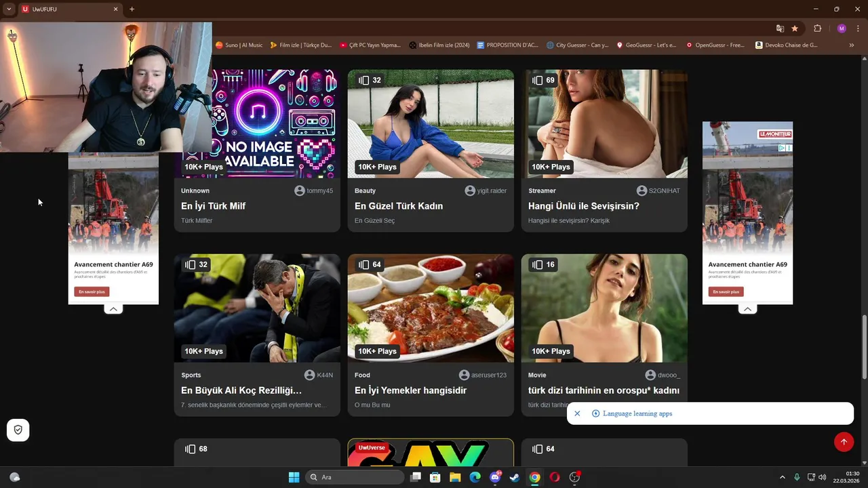This screenshot has height=488, width=868.
Task: Show more bookmarks with the chevron
Action: [852, 45]
